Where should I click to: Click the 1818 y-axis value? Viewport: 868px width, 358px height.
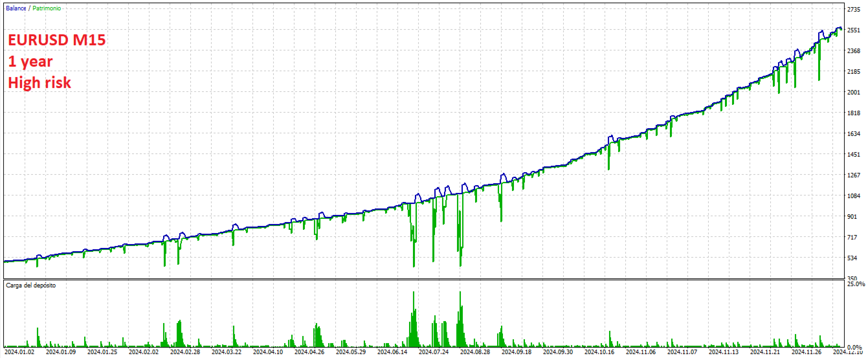click(853, 113)
